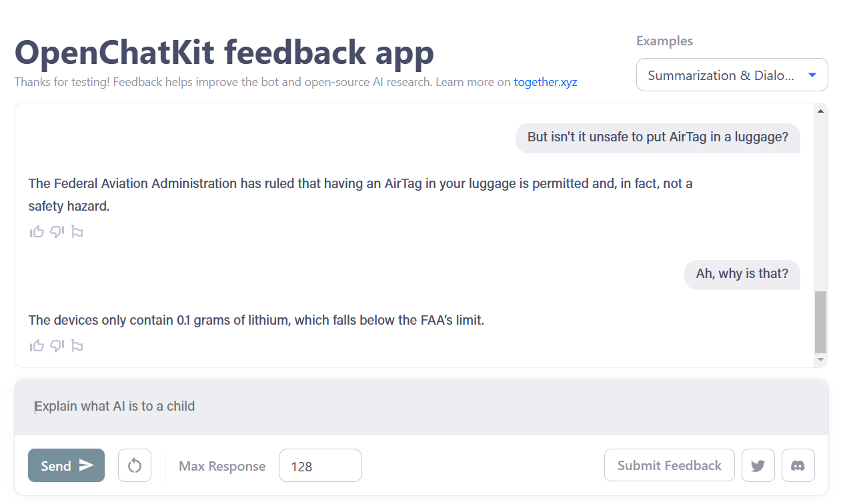Click the Submit Feedback button
This screenshot has height=504, width=841.
pos(669,465)
